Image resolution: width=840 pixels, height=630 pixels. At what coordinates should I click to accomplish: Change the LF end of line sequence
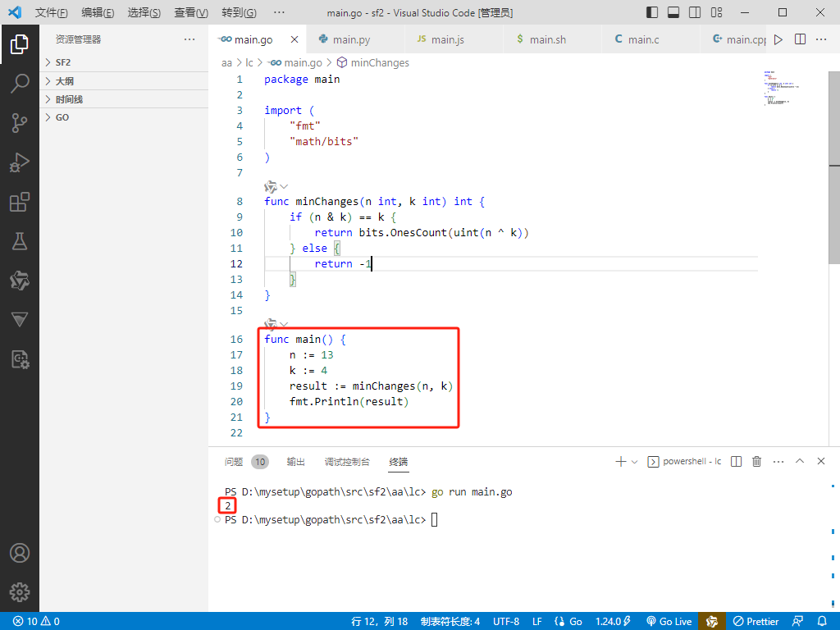(536, 622)
